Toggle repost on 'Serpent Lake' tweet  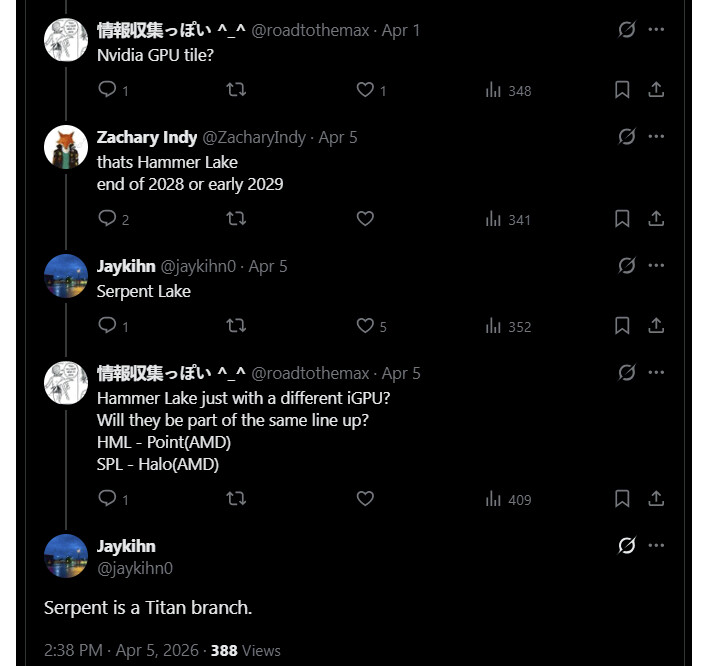[x=236, y=325]
